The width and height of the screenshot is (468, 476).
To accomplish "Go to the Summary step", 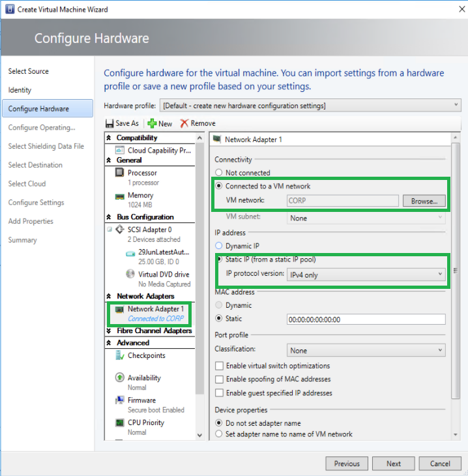I will (x=22, y=240).
